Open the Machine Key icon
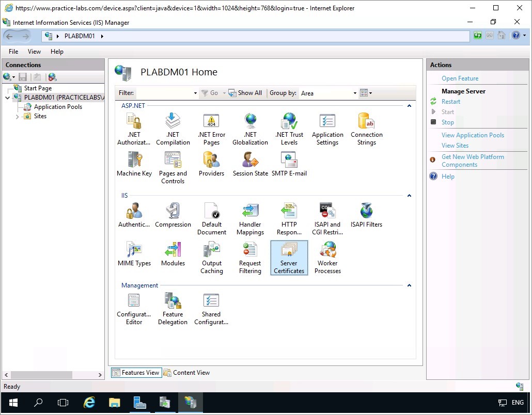The height and width of the screenshot is (415, 532). tap(134, 165)
